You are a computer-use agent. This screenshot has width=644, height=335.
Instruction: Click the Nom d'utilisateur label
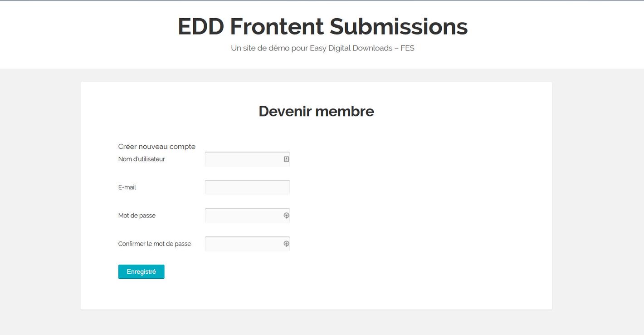[x=141, y=159]
